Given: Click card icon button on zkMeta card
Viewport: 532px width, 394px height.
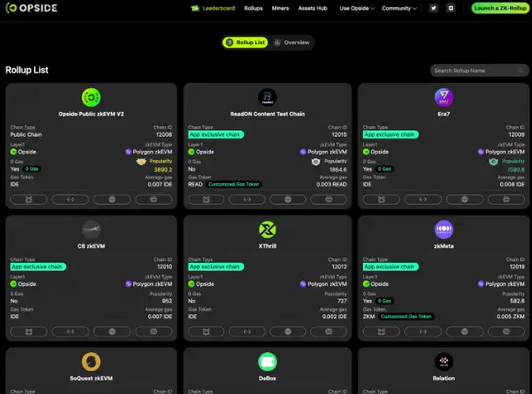Looking at the screenshot, I should [x=506, y=332].
